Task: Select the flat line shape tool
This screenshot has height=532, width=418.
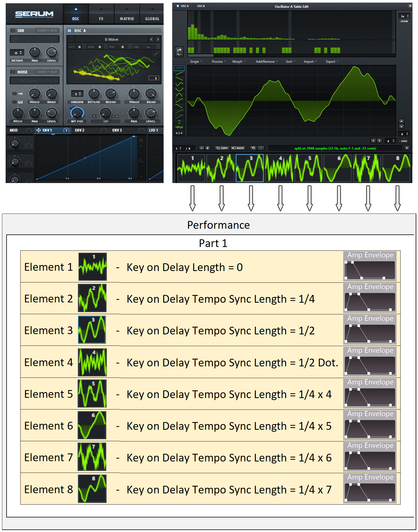Action: [x=179, y=68]
